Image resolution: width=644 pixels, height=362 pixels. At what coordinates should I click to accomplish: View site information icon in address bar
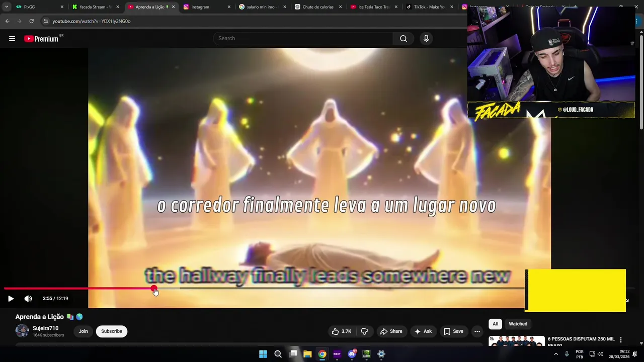click(46, 21)
